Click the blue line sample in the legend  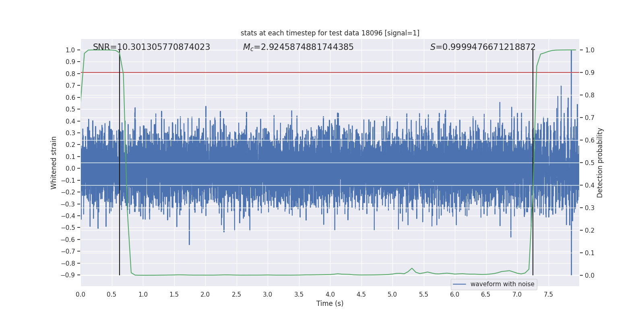(x=460, y=284)
